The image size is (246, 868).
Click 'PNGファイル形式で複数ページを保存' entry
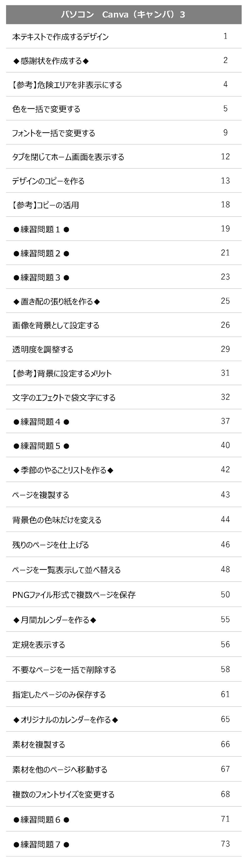coord(74,595)
